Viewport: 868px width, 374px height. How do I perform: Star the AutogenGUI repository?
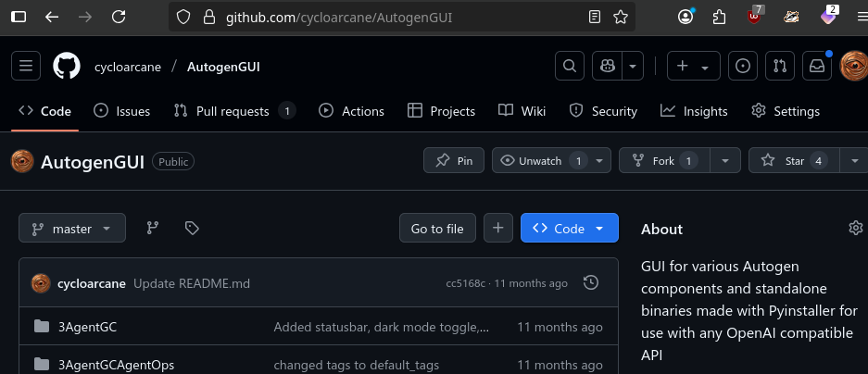pos(794,160)
